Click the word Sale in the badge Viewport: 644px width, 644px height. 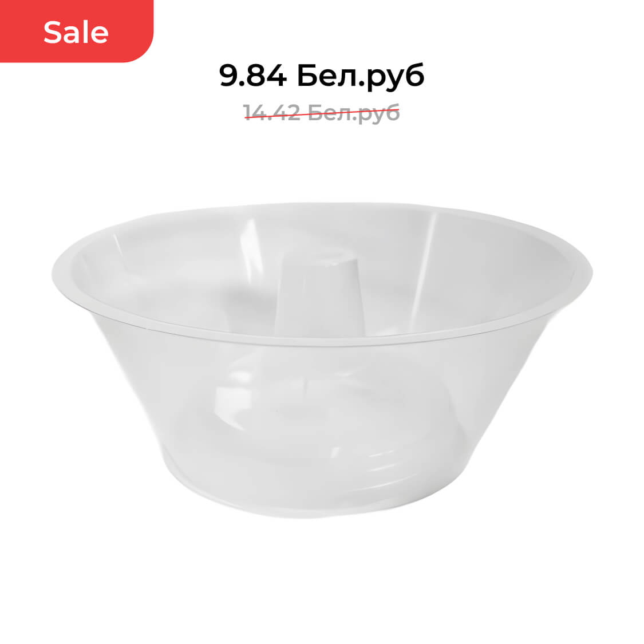pos(76,33)
